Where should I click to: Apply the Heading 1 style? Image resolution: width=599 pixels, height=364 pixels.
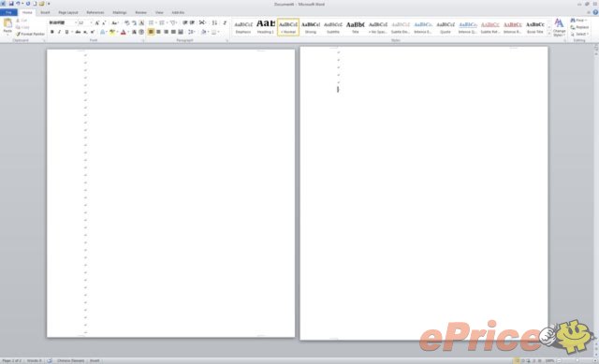point(266,27)
